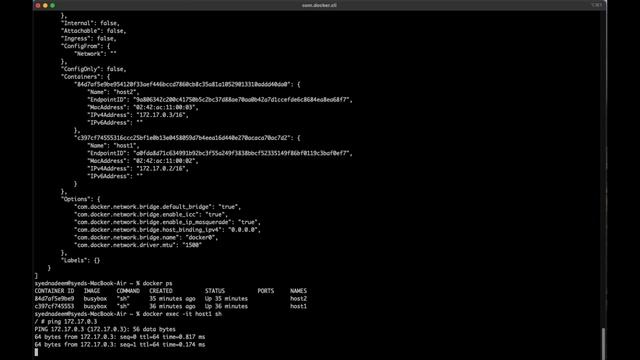
Task: Click the ping reply with seq=0
Action: (120, 337)
